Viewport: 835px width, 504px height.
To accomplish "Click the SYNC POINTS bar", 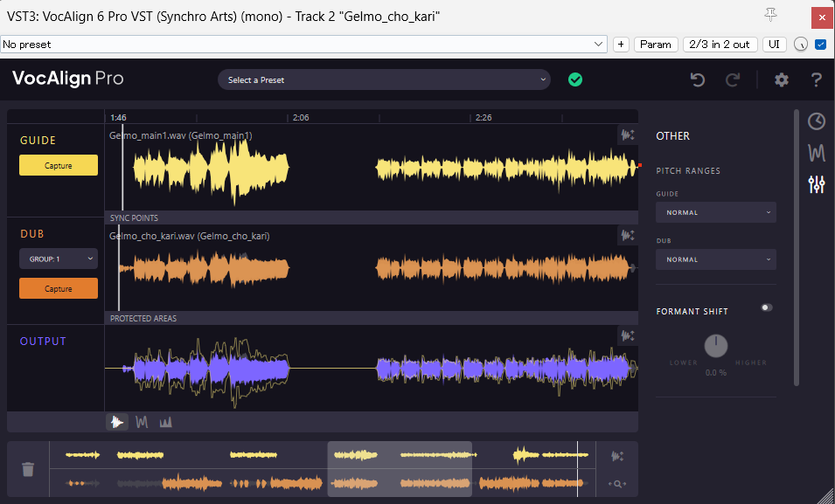I will [x=372, y=217].
